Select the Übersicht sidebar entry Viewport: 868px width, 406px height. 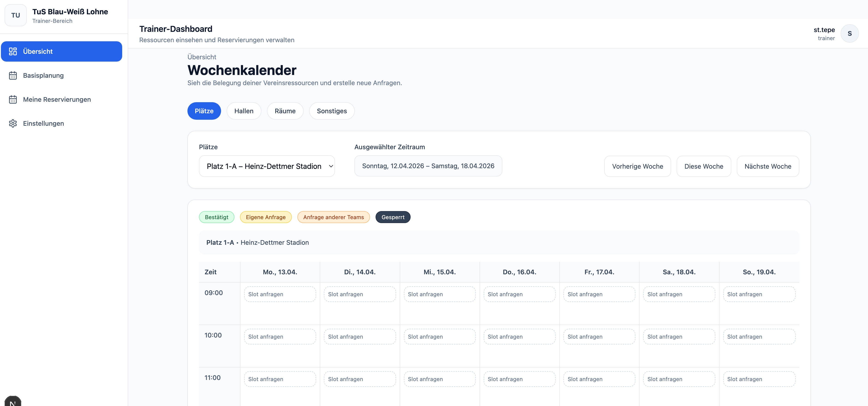coord(62,51)
